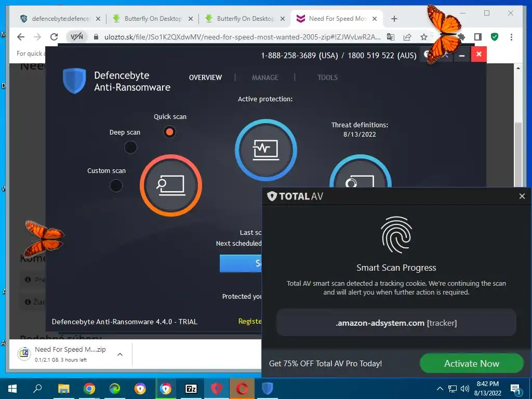
Task: Close the Total AV popup
Action: (x=522, y=196)
